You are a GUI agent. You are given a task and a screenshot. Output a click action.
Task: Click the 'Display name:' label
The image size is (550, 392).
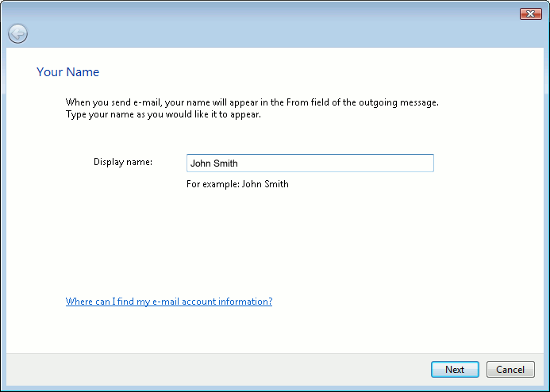tap(123, 162)
